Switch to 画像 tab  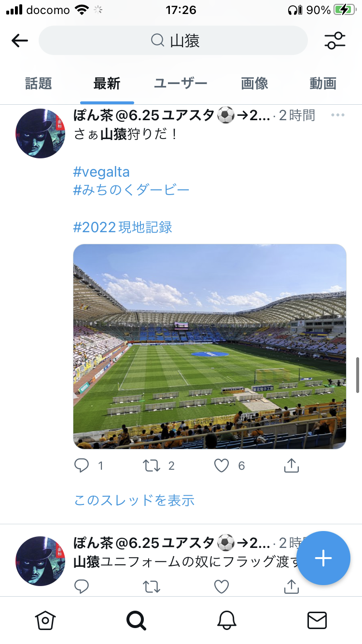coord(254,84)
